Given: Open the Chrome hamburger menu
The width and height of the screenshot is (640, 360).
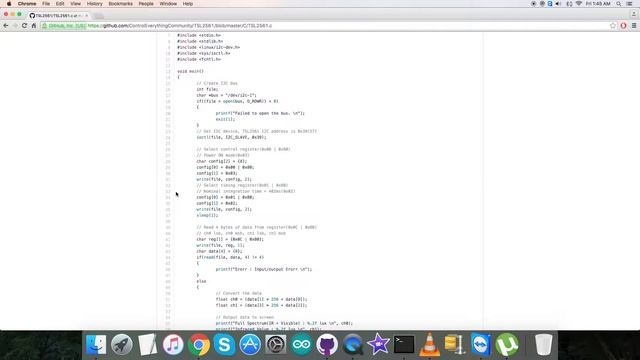Looking at the screenshot, I should pyautogui.click(x=634, y=26).
